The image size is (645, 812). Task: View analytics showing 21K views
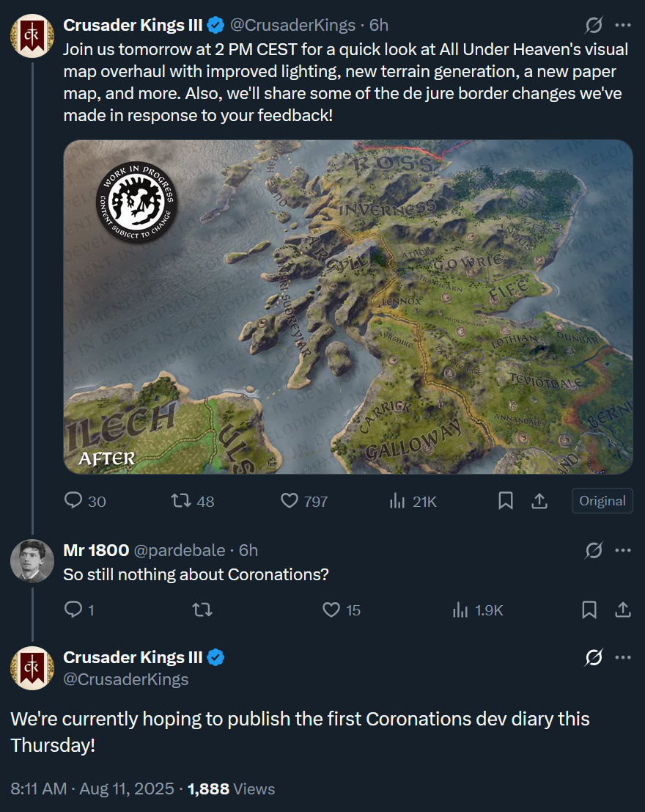click(x=398, y=501)
